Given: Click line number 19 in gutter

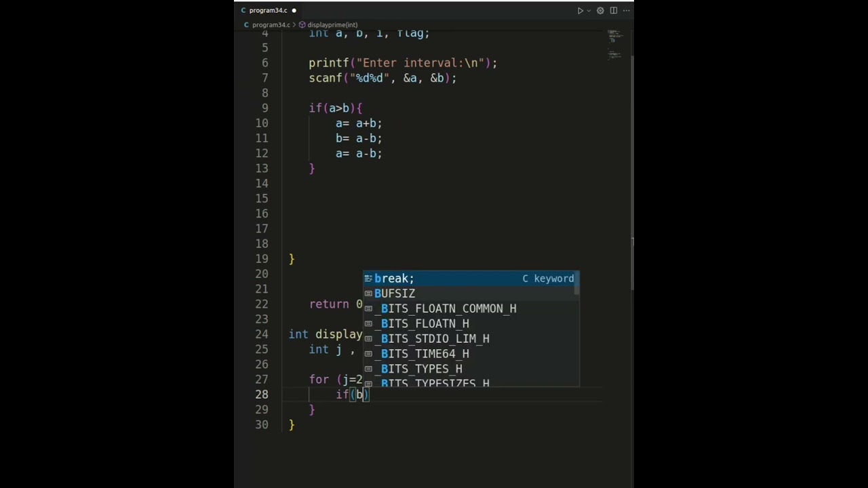Looking at the screenshot, I should point(262,259).
